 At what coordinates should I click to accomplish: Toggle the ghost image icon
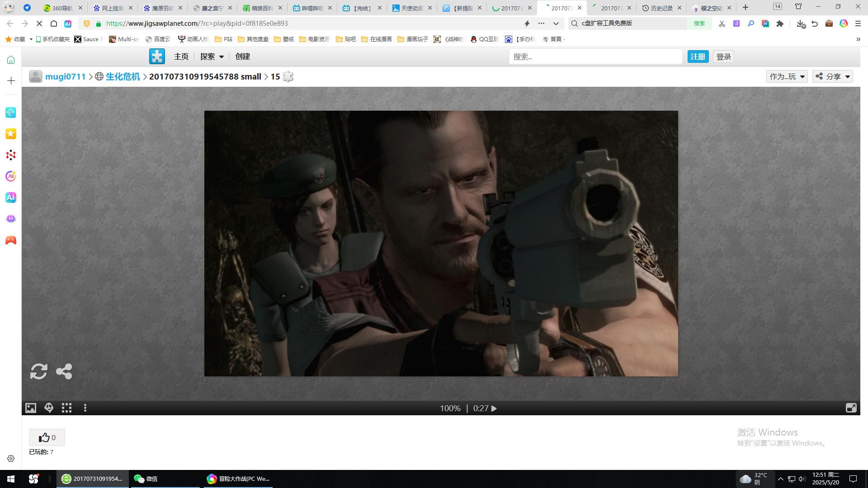(49, 408)
